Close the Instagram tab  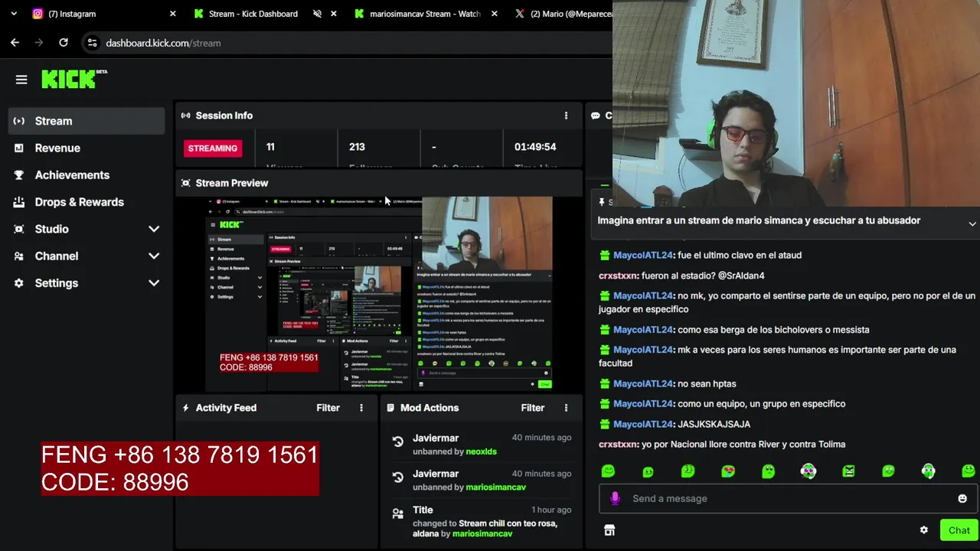pyautogui.click(x=172, y=14)
